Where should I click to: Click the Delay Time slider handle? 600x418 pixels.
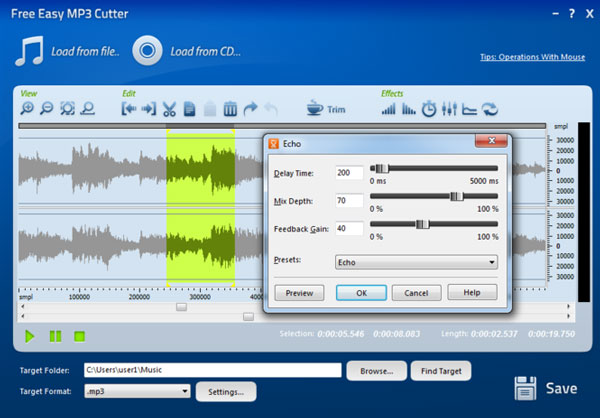click(382, 168)
